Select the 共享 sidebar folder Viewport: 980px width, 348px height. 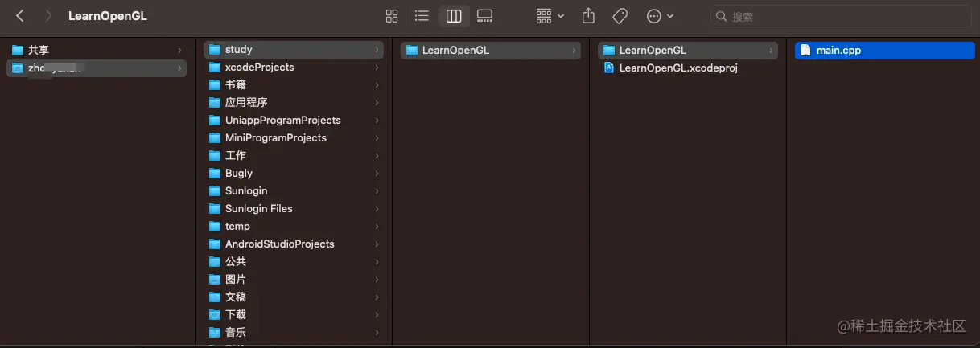point(97,50)
